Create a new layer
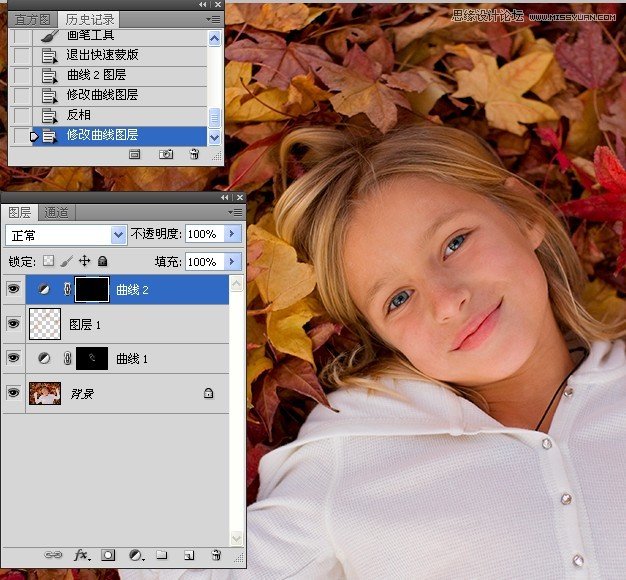Viewport: 626px width, 580px height. [189, 555]
